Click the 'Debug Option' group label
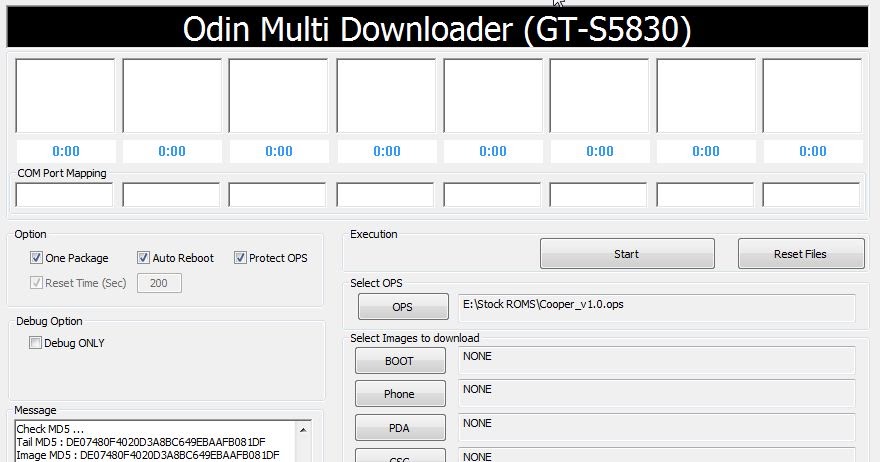This screenshot has width=880, height=462. click(x=49, y=321)
